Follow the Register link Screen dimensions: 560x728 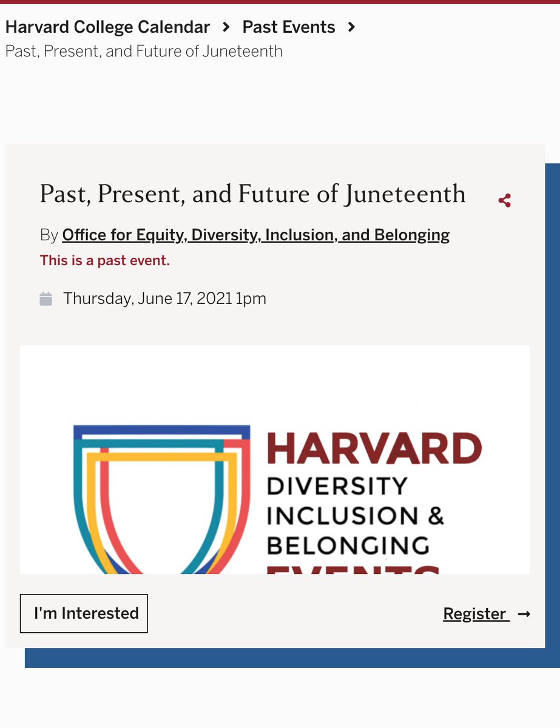coord(474,614)
